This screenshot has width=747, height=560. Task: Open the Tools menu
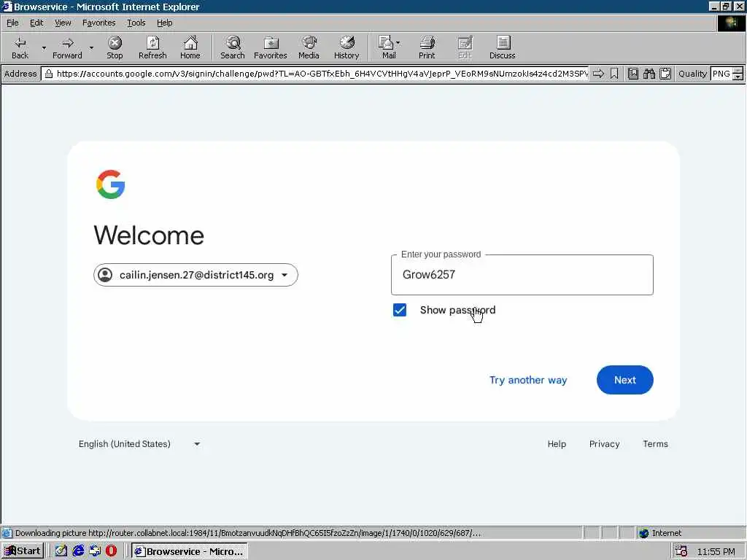(136, 23)
